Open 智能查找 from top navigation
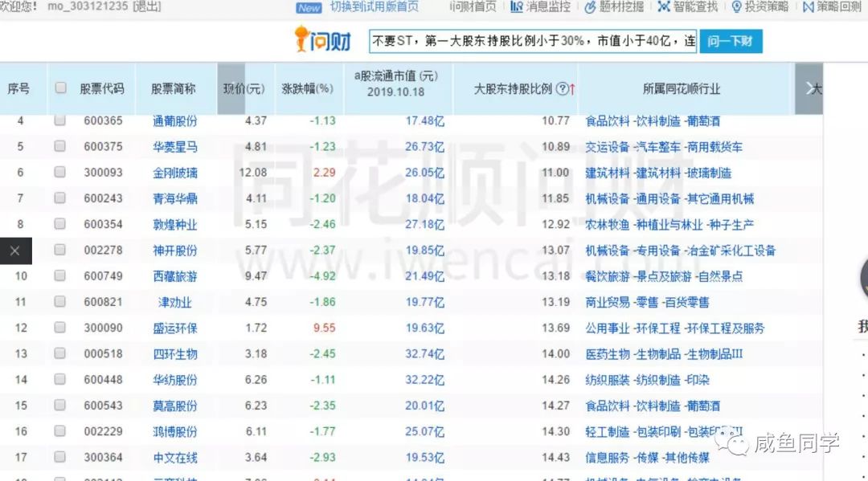 (x=687, y=7)
